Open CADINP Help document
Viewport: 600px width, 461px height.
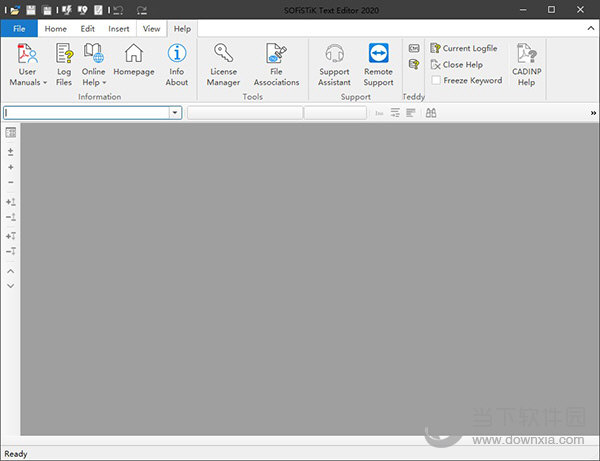click(527, 64)
